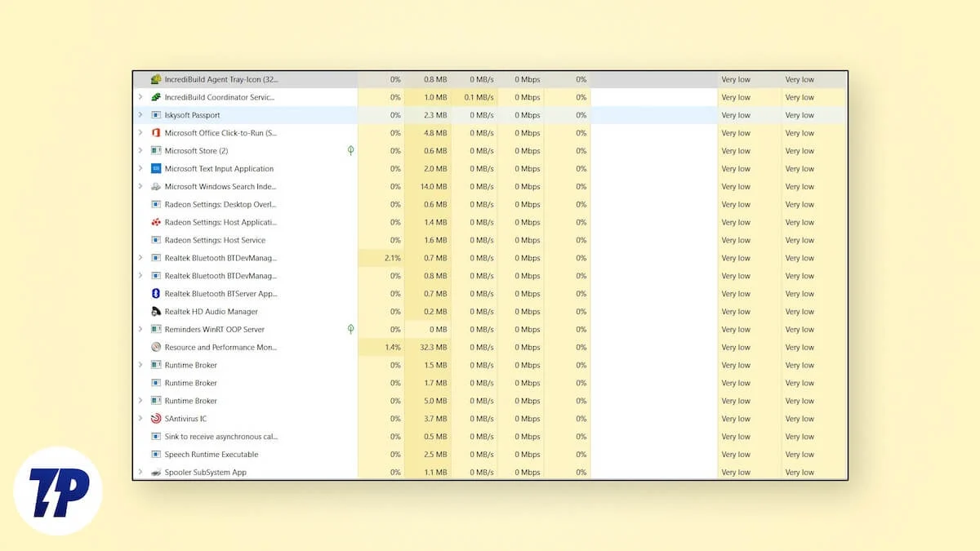Expand the Microsoft Windows Search Indexer row
This screenshot has width=980, height=551.
click(x=140, y=187)
